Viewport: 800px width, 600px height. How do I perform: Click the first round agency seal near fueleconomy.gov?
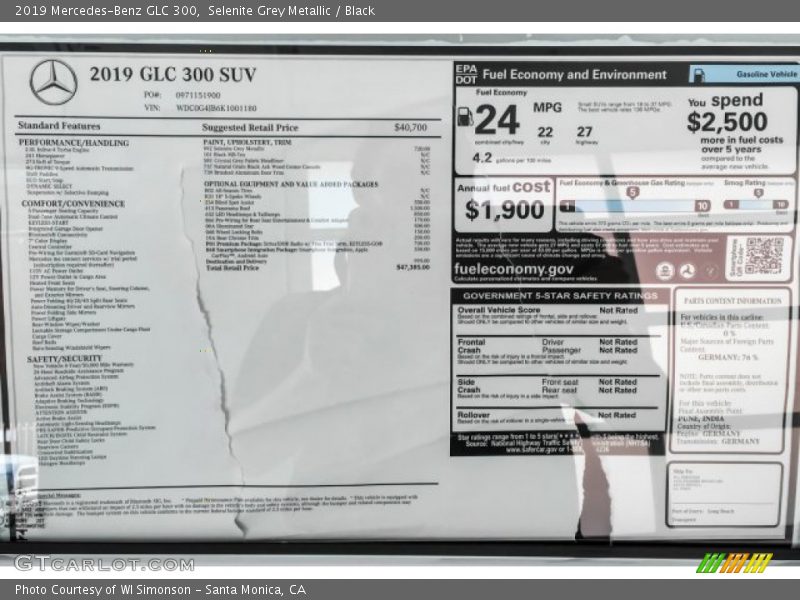[665, 271]
